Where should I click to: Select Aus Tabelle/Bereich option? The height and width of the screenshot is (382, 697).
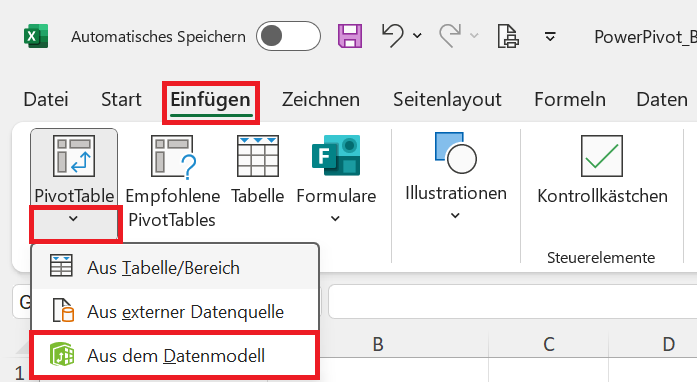coord(174,268)
